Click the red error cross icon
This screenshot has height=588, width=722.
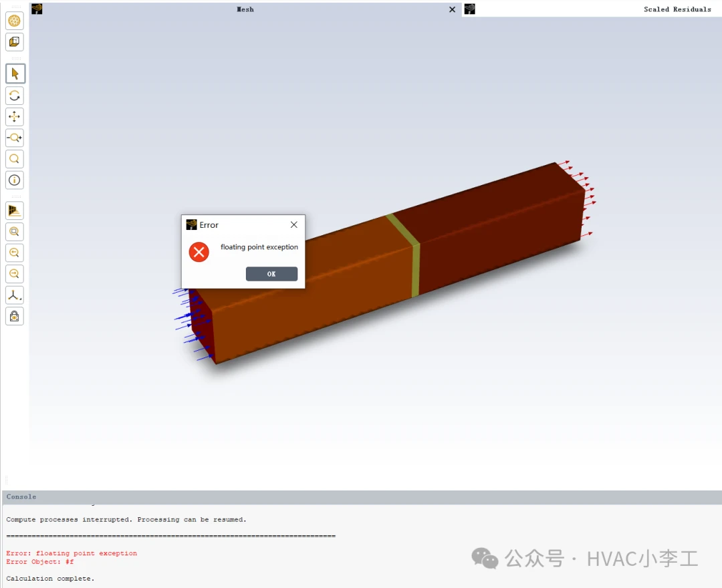199,252
